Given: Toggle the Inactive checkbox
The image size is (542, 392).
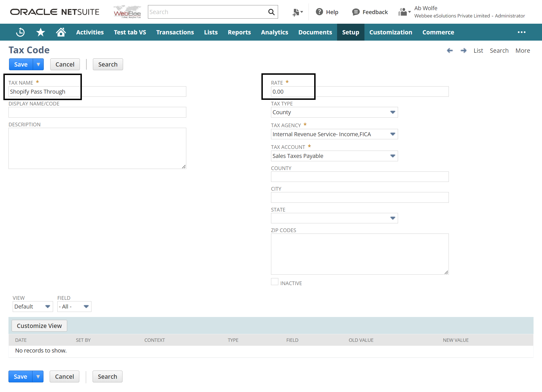Looking at the screenshot, I should 274,282.
